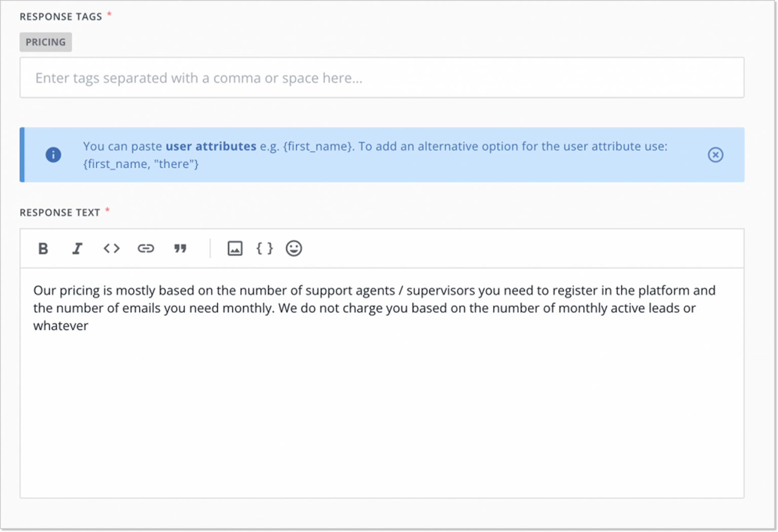Apply italic formatting to response text
Screen dimensions: 778x532
(77, 248)
